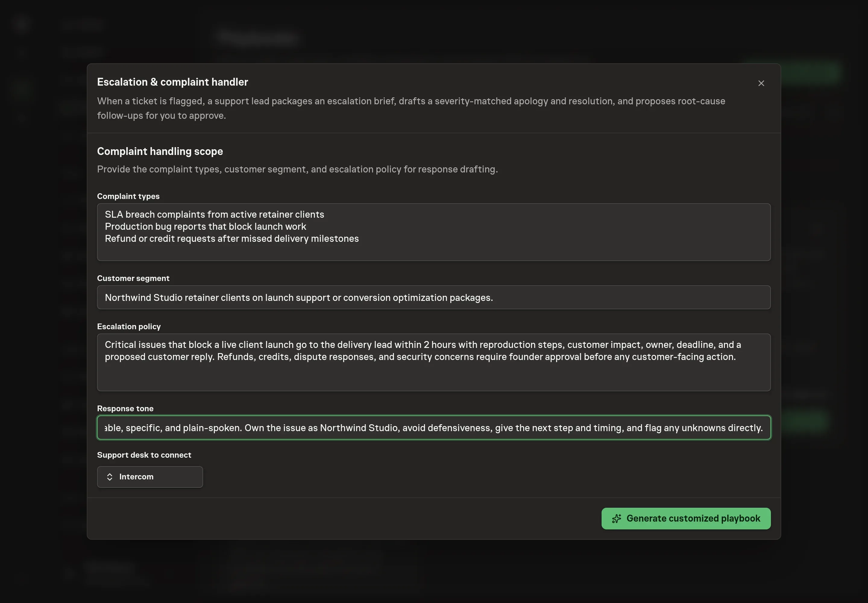Screen dimensions: 868x603
Task: Edit the Escalation policy text area
Action: pos(434,362)
